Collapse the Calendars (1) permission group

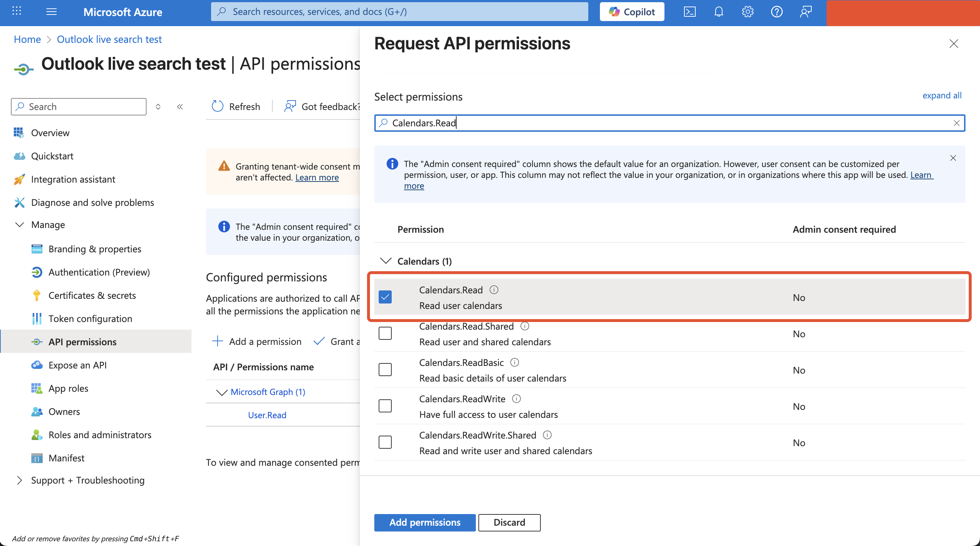coord(386,261)
